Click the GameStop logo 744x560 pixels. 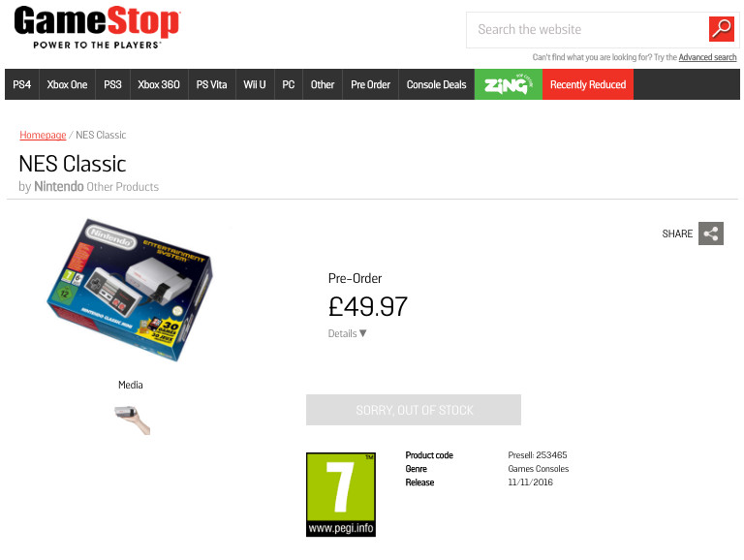click(96, 27)
